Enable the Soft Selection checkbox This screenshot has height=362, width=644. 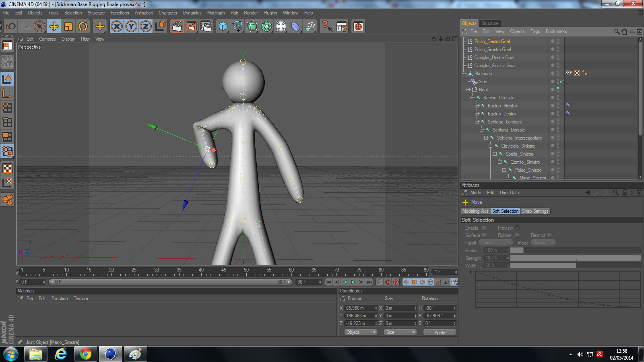[485, 228]
